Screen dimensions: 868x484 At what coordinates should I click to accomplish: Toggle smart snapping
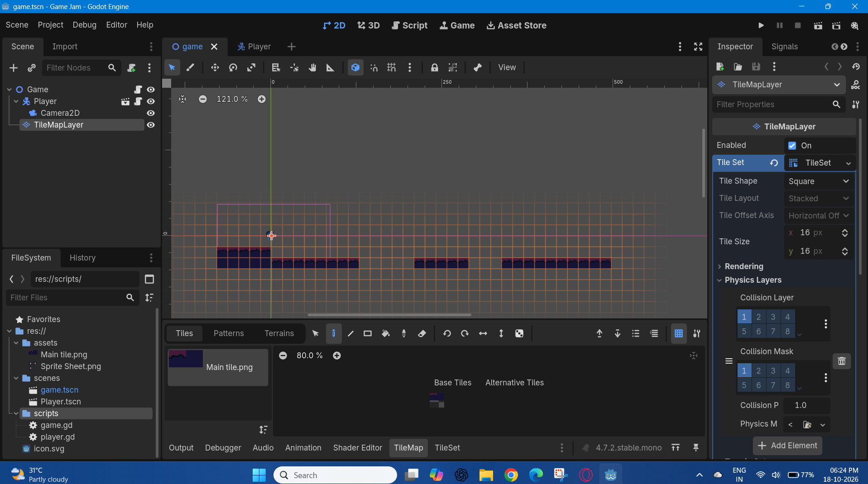pos(374,67)
